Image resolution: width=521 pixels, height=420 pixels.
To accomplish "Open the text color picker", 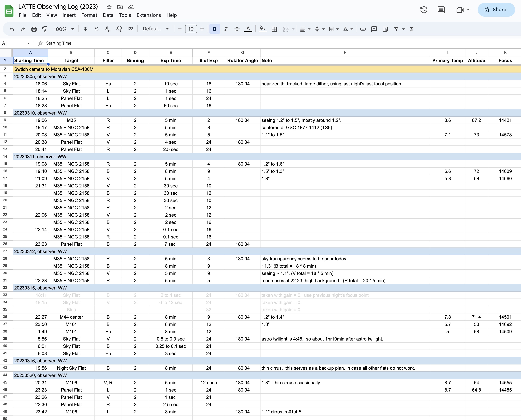I will 248,29.
